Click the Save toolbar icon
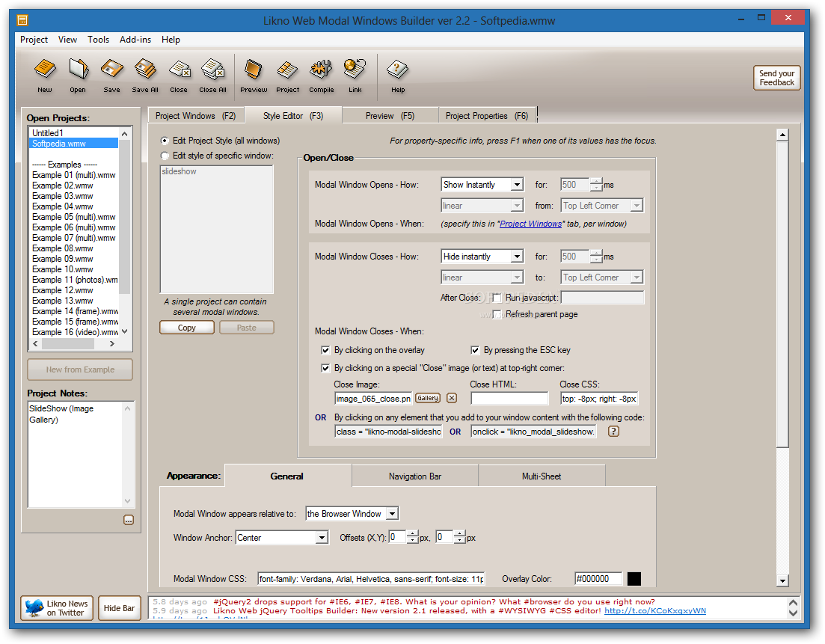Screen dimensions: 825x644 tap(111, 76)
